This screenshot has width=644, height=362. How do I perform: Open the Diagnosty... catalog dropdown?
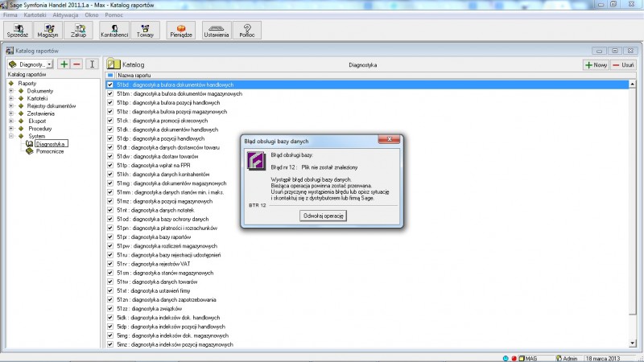tap(49, 64)
